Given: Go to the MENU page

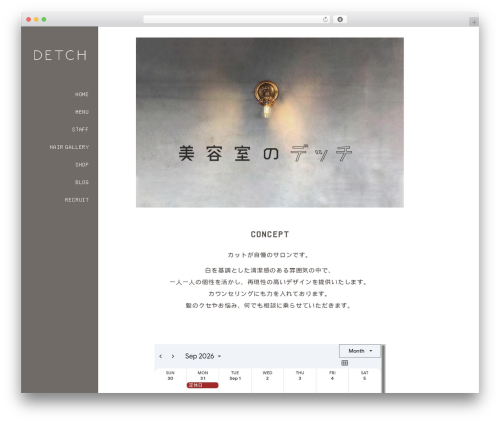Looking at the screenshot, I should 82,112.
